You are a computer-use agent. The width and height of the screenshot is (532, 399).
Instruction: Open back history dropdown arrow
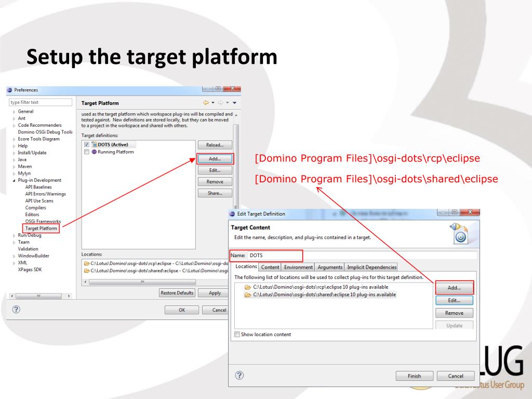[213, 102]
